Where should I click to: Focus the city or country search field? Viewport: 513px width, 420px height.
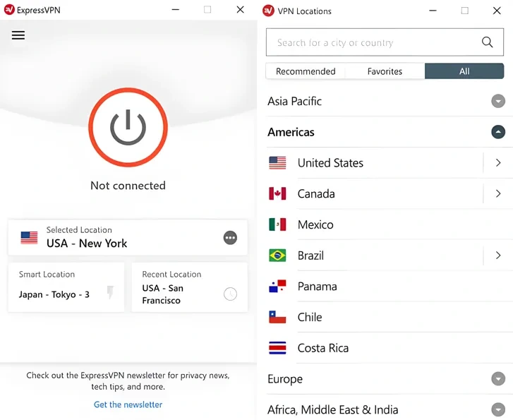tap(385, 42)
